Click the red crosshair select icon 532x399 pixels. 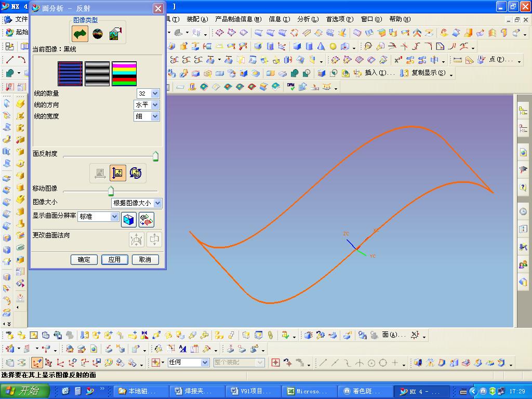tap(275, 363)
